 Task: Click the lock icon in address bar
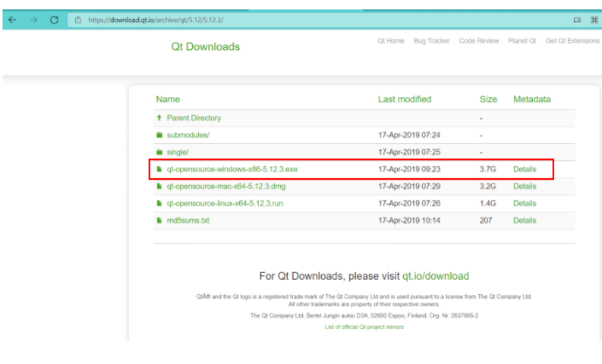[78, 20]
